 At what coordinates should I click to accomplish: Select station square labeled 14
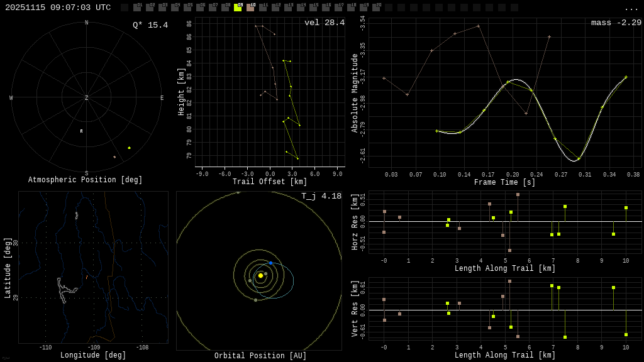(x=301, y=8)
